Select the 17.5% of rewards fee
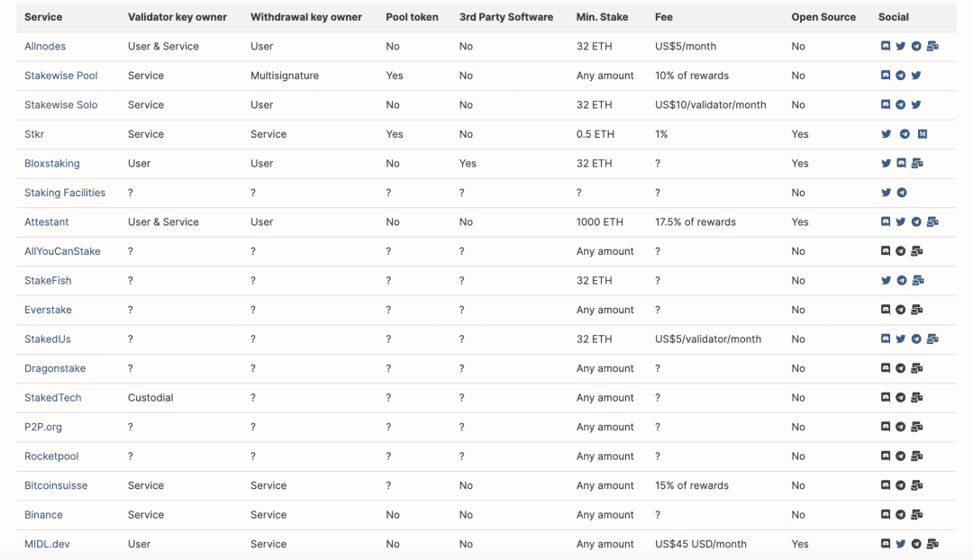This screenshot has height=560, width=973. [696, 221]
